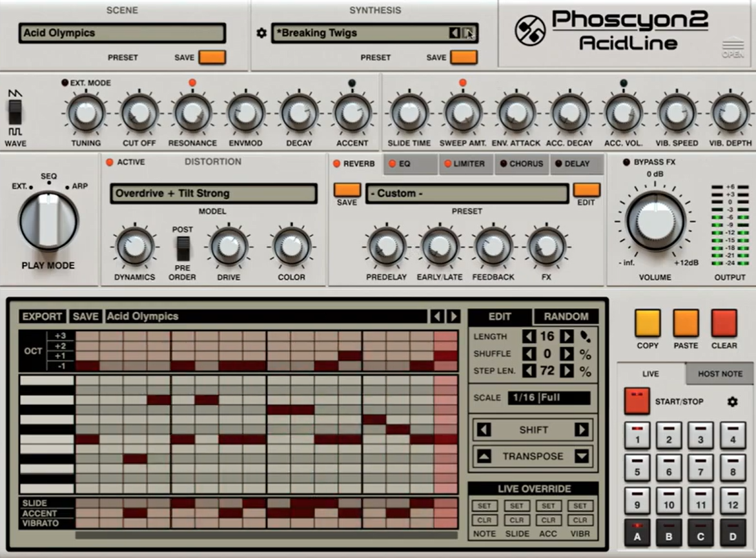
Task: Select pattern pad 5
Action: click(x=637, y=468)
